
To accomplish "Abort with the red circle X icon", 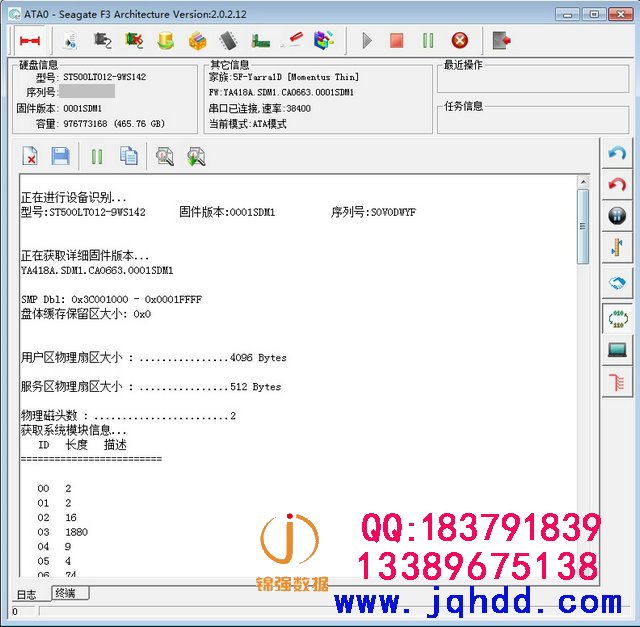I will point(460,40).
